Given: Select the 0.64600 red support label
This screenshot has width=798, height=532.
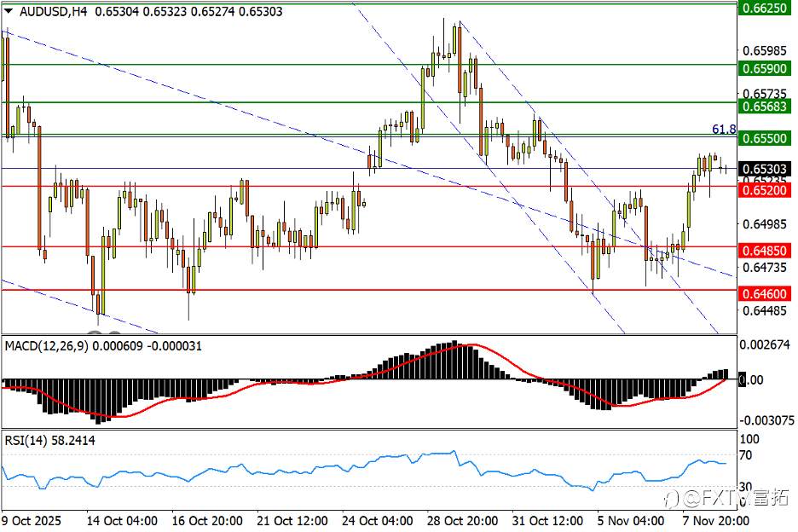Looking at the screenshot, I should pos(765,293).
